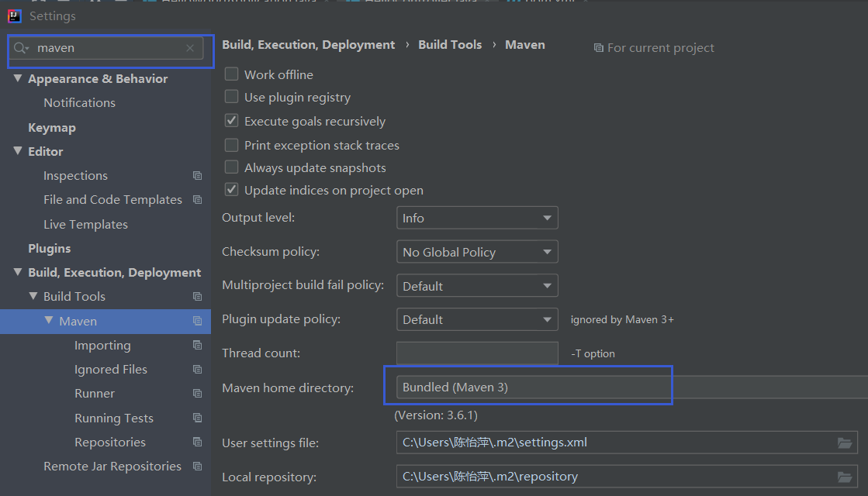Enable Work offline checkbox
Viewport: 868px width, 496px height.
pos(231,74)
